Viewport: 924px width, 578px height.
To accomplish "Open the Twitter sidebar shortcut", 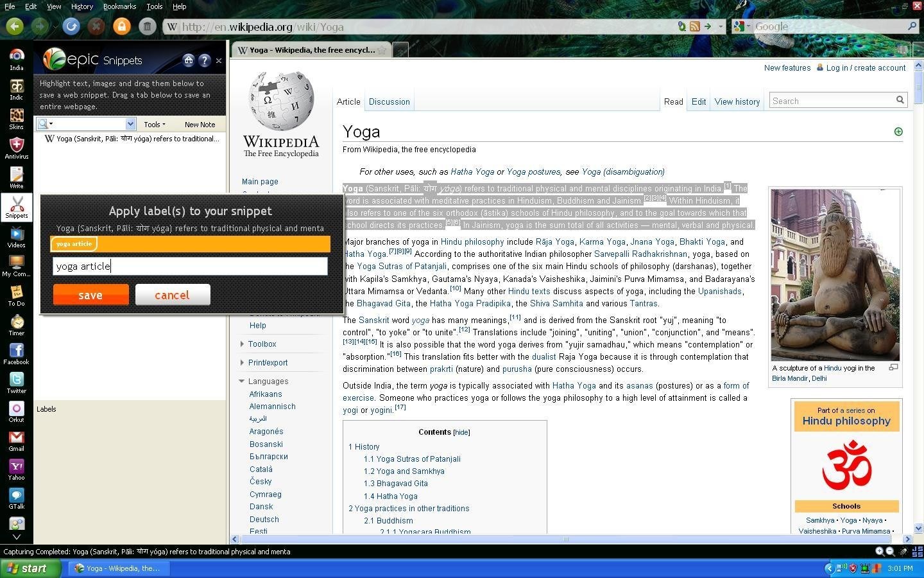I will pos(17,381).
